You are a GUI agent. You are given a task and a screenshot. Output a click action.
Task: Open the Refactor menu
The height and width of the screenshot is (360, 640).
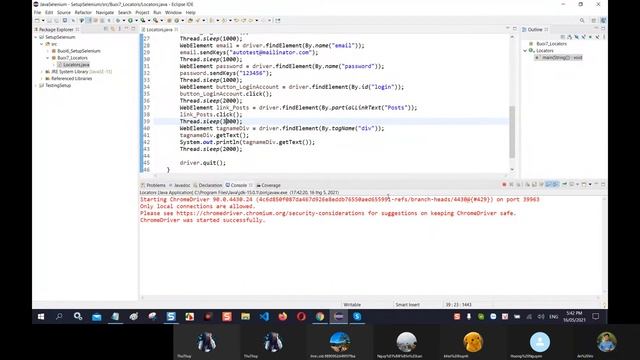[x=83, y=13]
